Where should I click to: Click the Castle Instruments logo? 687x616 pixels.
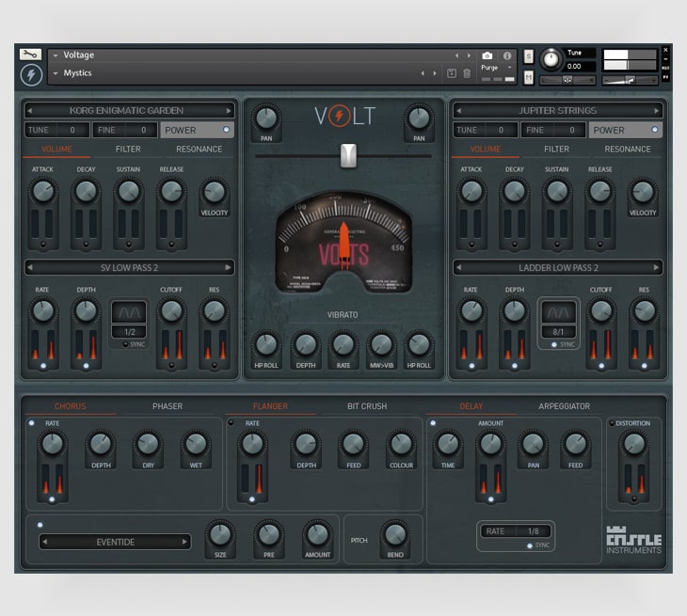633,540
